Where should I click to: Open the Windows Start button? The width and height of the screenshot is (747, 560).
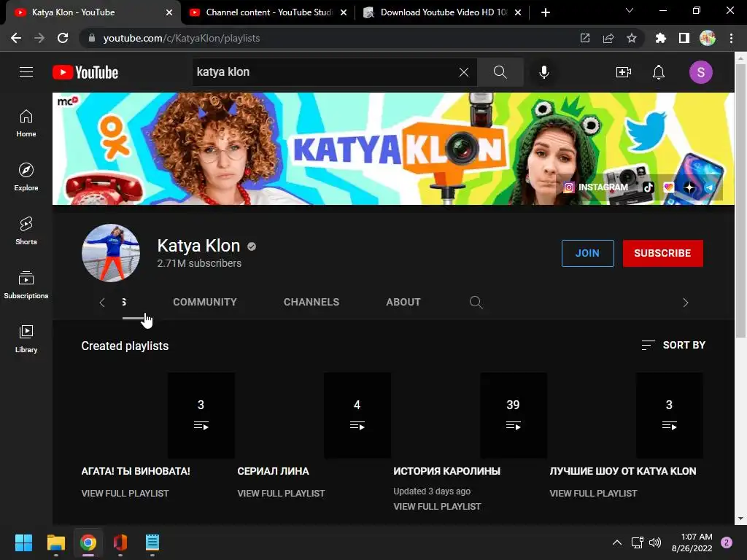tap(23, 542)
